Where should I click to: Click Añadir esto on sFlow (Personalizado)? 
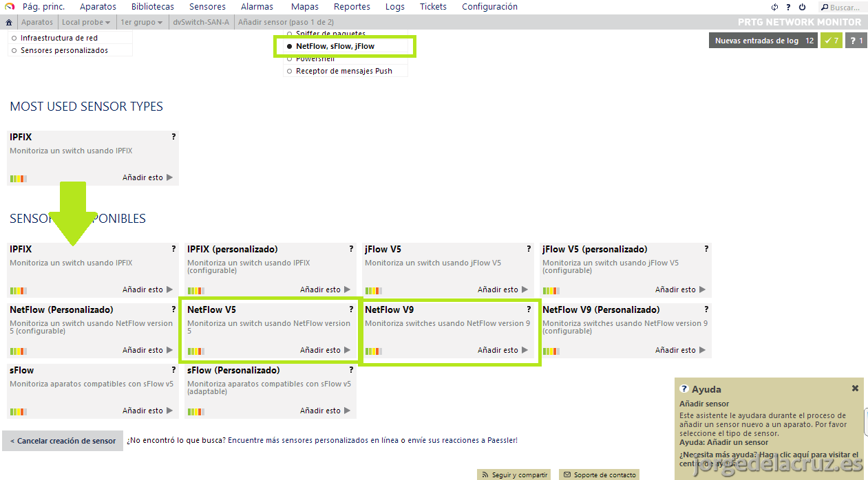pyautogui.click(x=325, y=411)
